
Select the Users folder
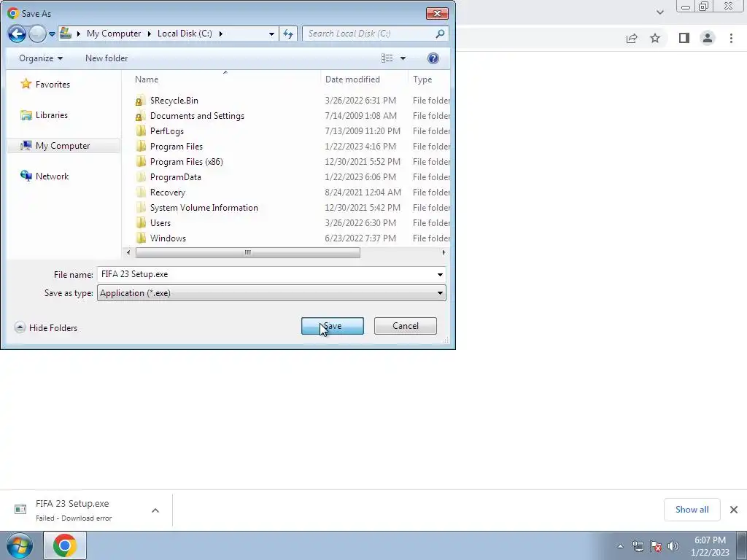pos(160,223)
